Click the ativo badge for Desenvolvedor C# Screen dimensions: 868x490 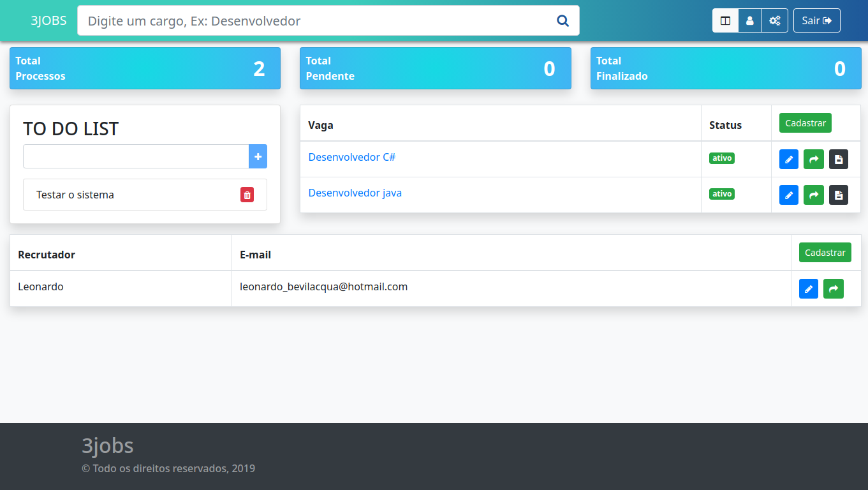pos(722,158)
